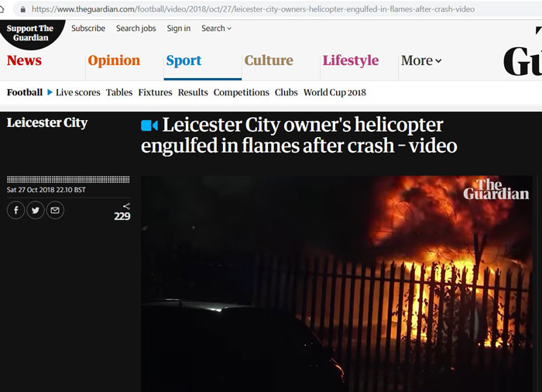The height and width of the screenshot is (392, 542).
Task: Click the share count icon above 229
Action: tap(126, 206)
